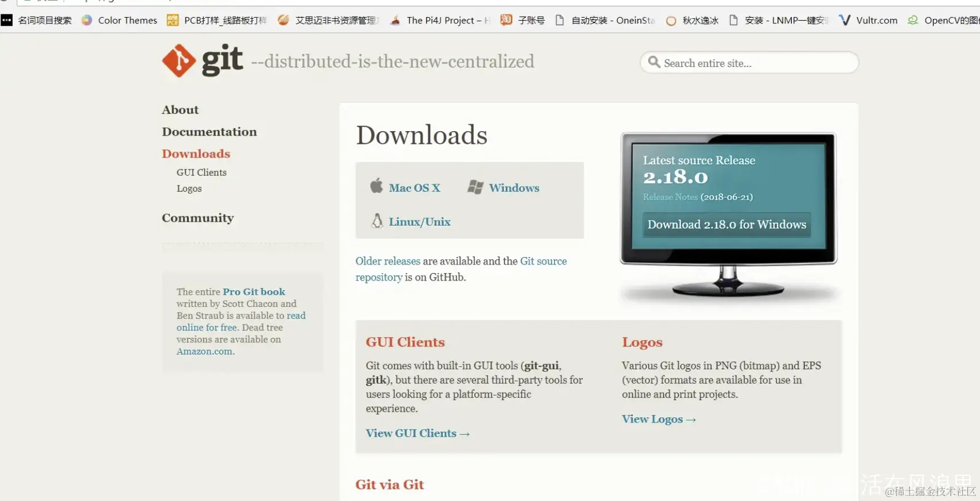Click the Downloads page title
This screenshot has height=501, width=980.
(x=422, y=136)
